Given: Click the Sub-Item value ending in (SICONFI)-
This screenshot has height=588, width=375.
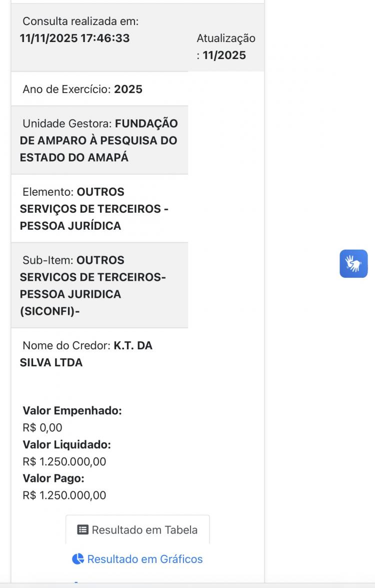Looking at the screenshot, I should (50, 311).
